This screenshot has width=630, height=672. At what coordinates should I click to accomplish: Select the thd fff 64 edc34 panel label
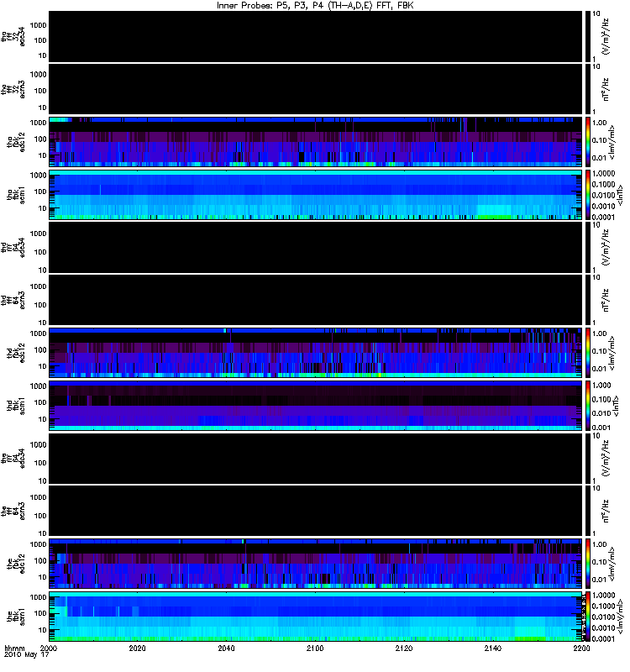coord(13,248)
